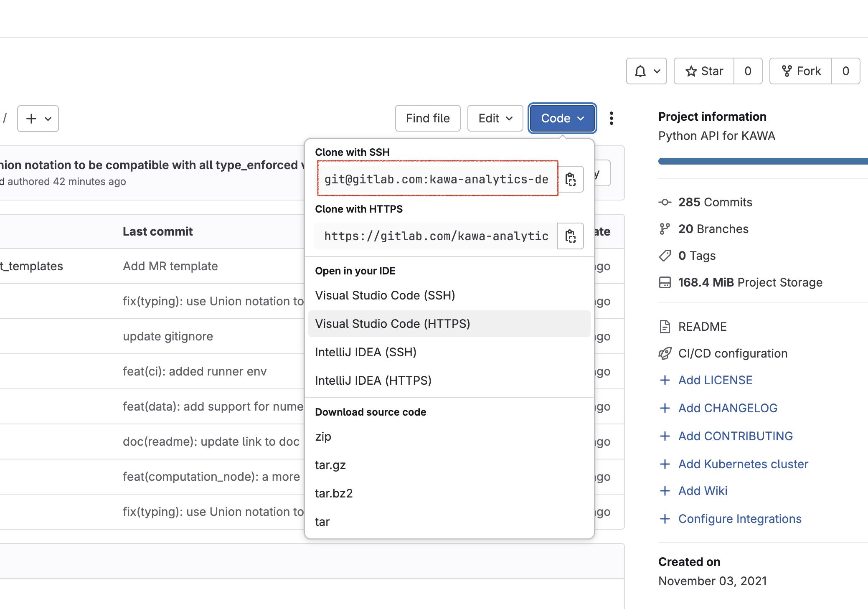Click Add Kubernetes cluster
This screenshot has height=609, width=868.
pyautogui.click(x=743, y=464)
